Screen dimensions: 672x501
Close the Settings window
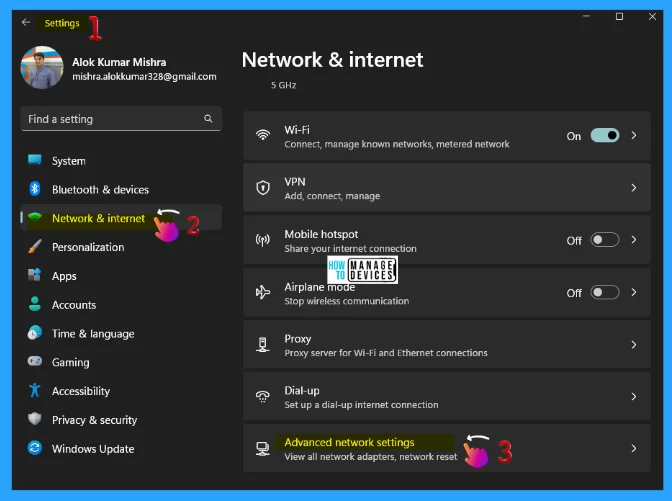(652, 16)
